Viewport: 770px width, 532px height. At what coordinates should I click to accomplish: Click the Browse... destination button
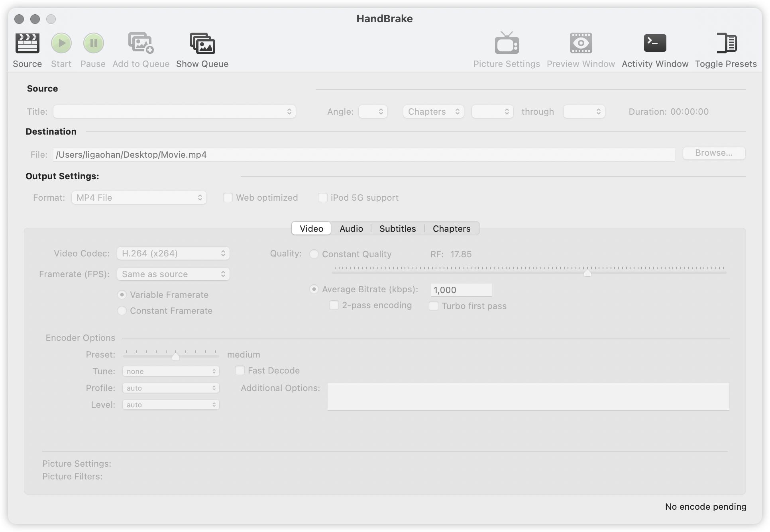pos(713,153)
